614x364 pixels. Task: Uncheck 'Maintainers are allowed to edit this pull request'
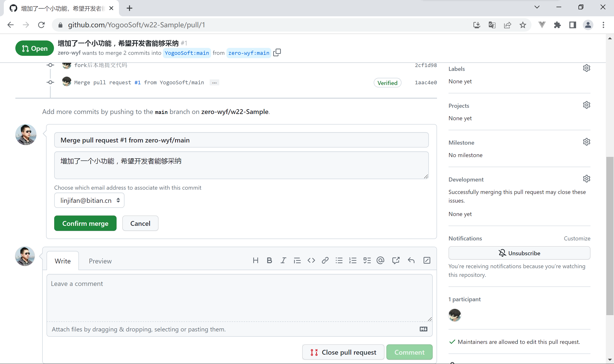452,341
